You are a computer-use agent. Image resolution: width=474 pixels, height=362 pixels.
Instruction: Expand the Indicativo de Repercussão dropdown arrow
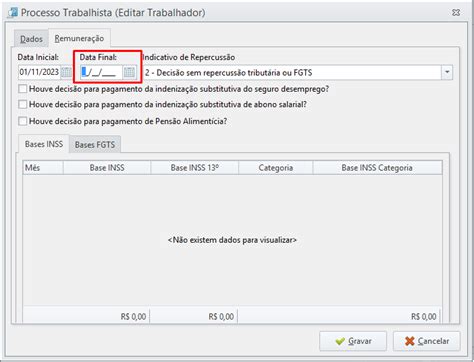pyautogui.click(x=447, y=72)
